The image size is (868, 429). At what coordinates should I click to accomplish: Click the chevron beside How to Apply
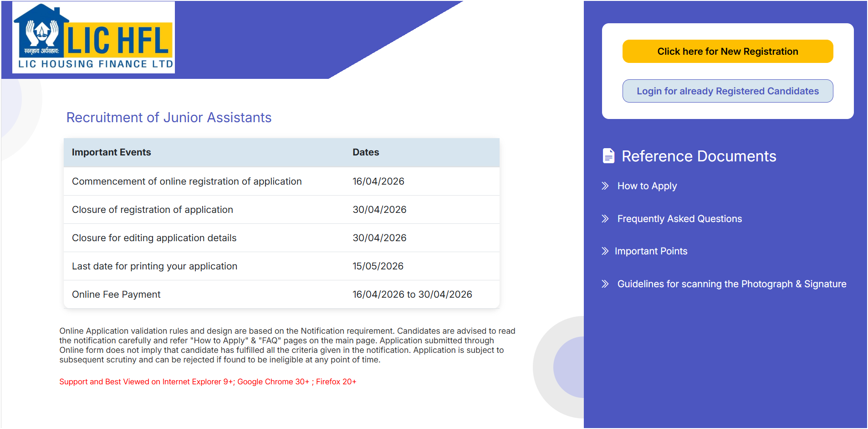(606, 186)
